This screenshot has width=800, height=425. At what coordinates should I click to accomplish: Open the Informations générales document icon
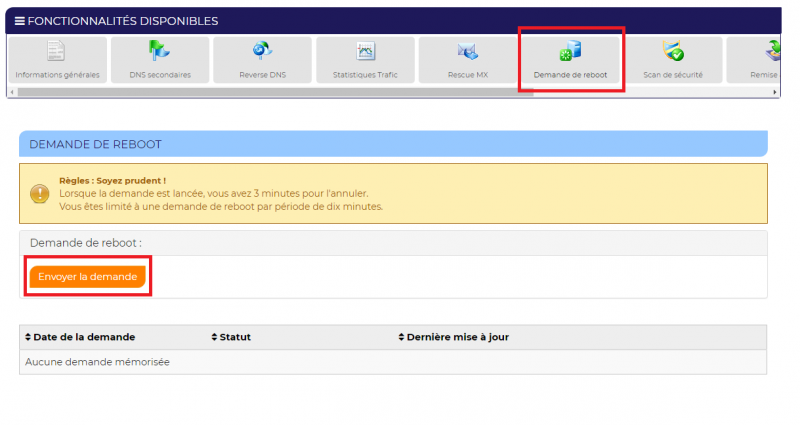click(x=56, y=51)
